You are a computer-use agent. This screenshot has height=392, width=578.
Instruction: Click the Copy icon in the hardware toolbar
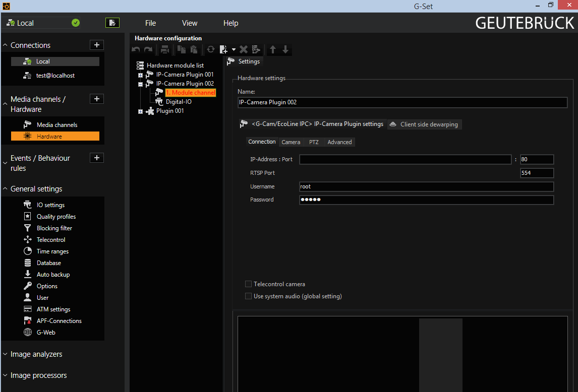click(x=182, y=49)
